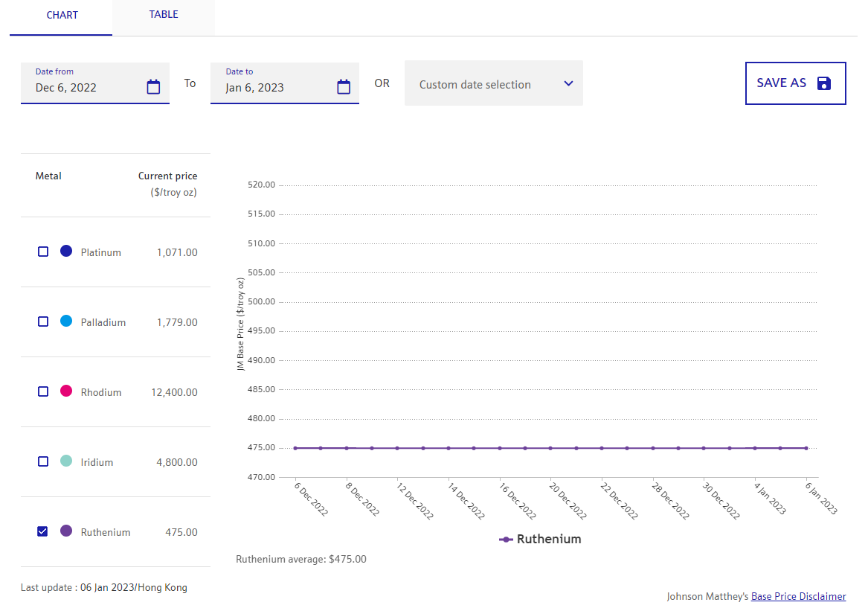Click the Custom date selection chevron arrow
Screen dimensions: 868x611
[x=568, y=83]
